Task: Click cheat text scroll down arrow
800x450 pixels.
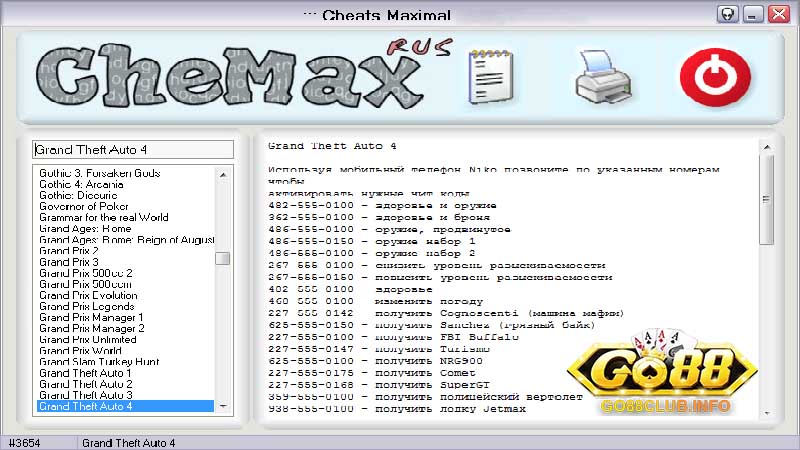Action: pyautogui.click(x=766, y=413)
